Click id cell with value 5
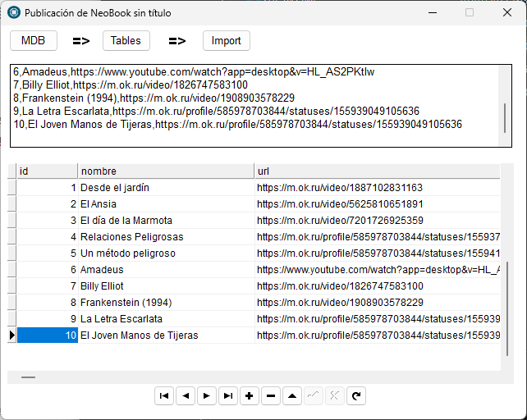This screenshot has width=527, height=420. point(48,253)
